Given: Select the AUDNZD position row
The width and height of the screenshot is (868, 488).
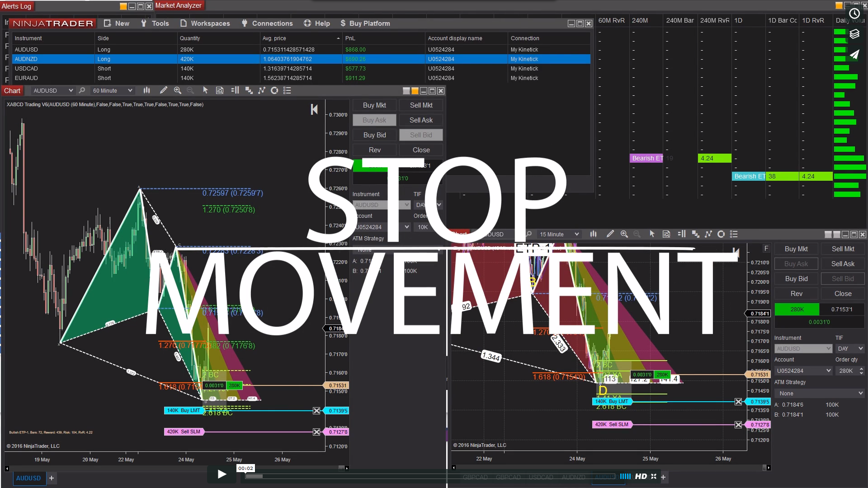Looking at the screenshot, I should [x=301, y=59].
